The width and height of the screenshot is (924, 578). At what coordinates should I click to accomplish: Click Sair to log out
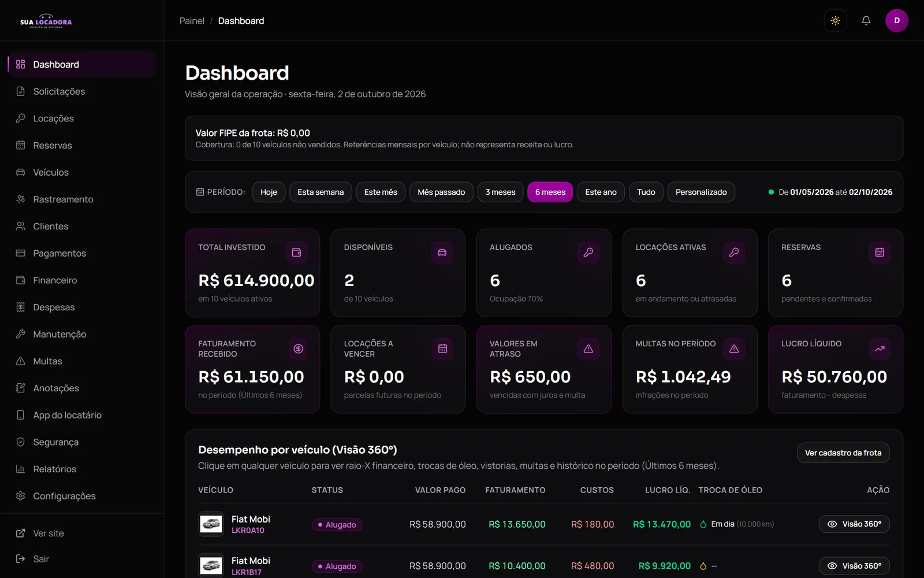click(82, 559)
